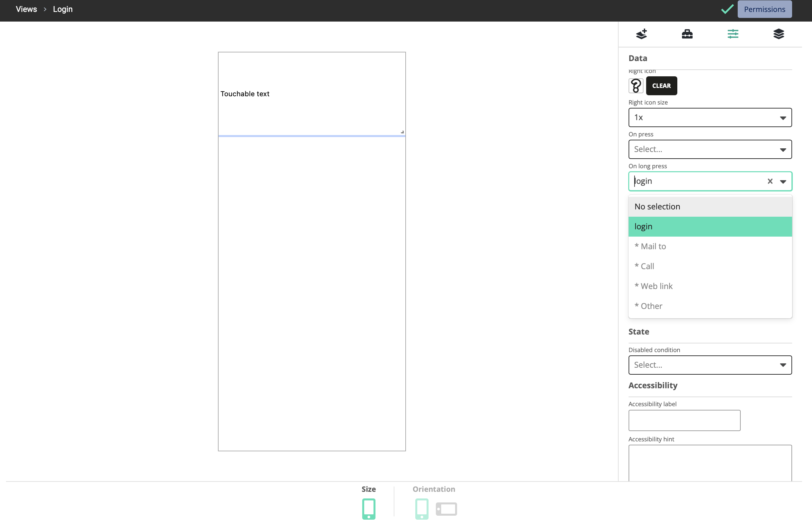Clear the On long press login value
The image size is (812, 521).
click(770, 181)
